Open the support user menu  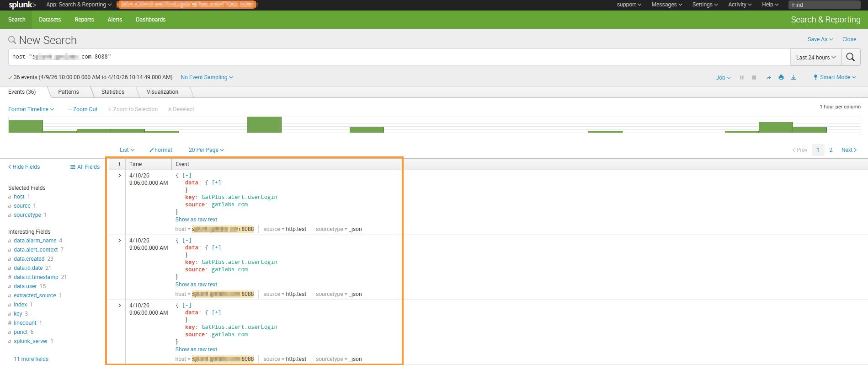click(x=629, y=5)
